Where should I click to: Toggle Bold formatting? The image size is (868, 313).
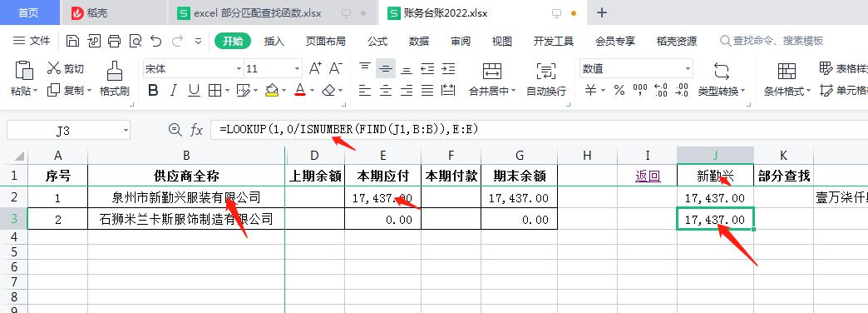[x=153, y=90]
